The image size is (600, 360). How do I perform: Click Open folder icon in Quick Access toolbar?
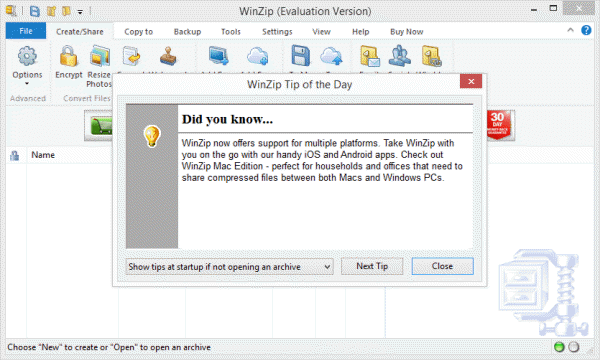tap(67, 11)
